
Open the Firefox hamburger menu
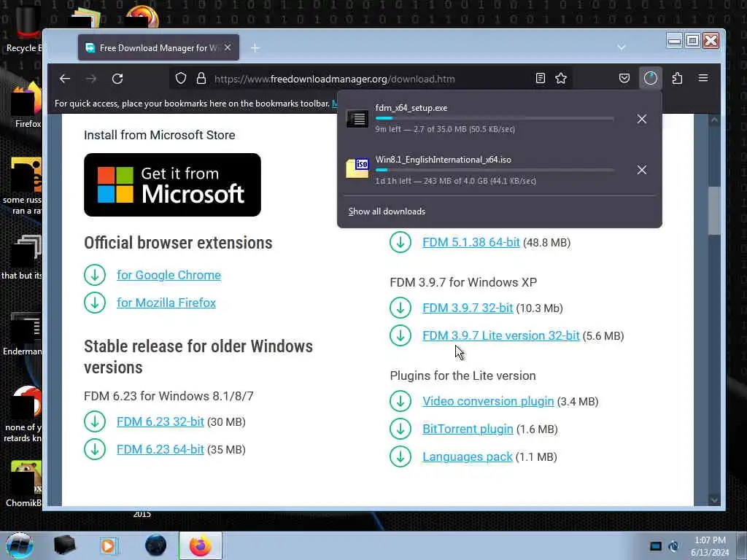(x=703, y=78)
